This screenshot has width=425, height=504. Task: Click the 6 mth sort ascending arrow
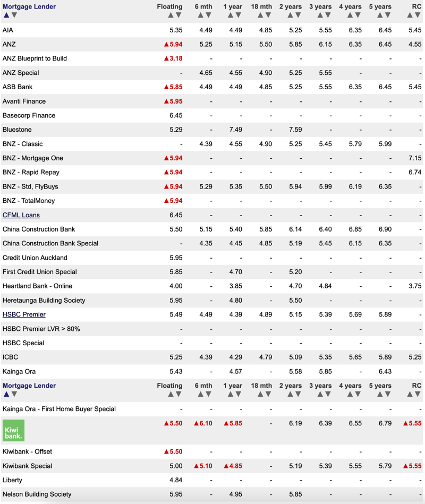coord(199,15)
